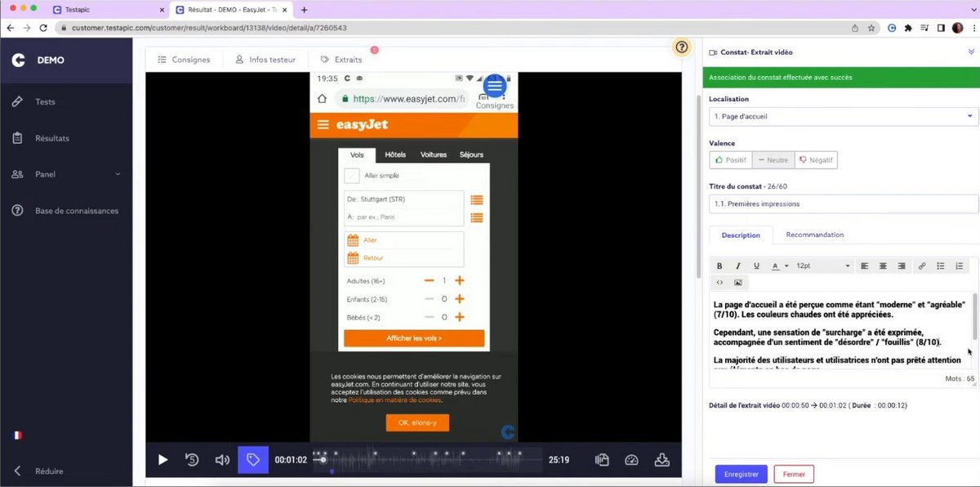Viewport: 980px width, 487px height.
Task: Select the extract tag icon in the player
Action: click(x=253, y=459)
